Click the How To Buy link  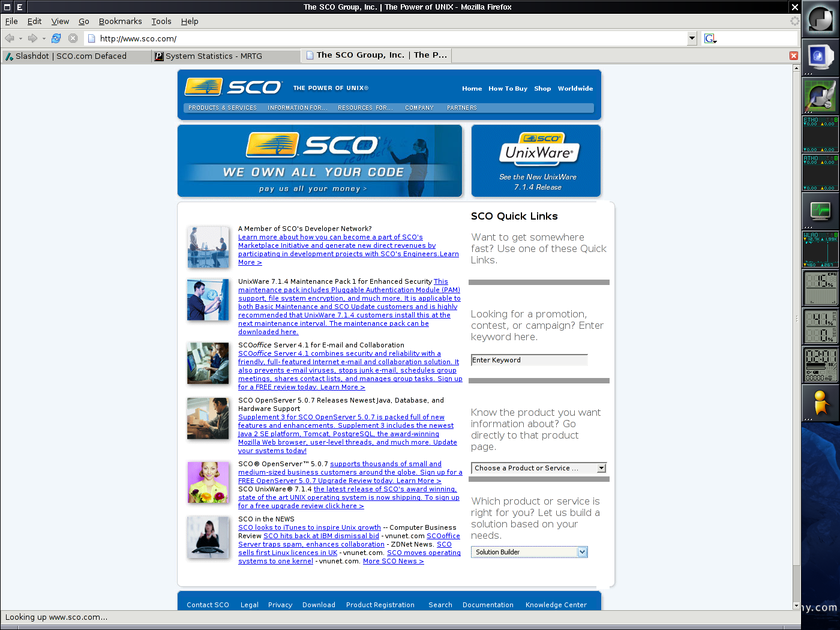508,88
